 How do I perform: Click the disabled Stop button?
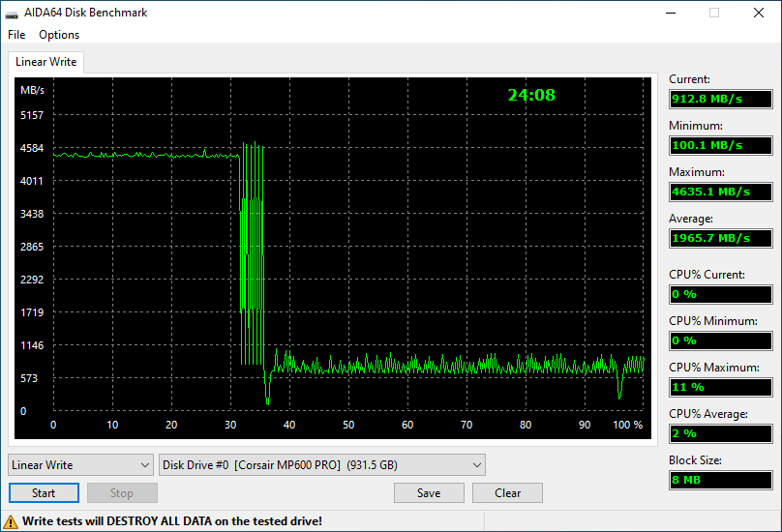coord(122,492)
